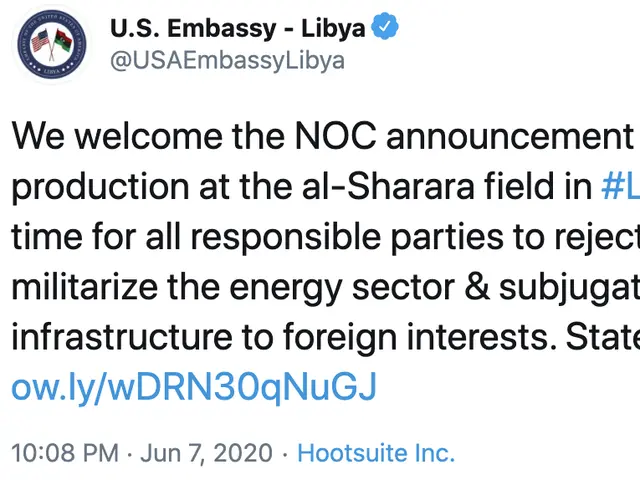Open the U.S. Embassy - Libya display name

[238, 29]
